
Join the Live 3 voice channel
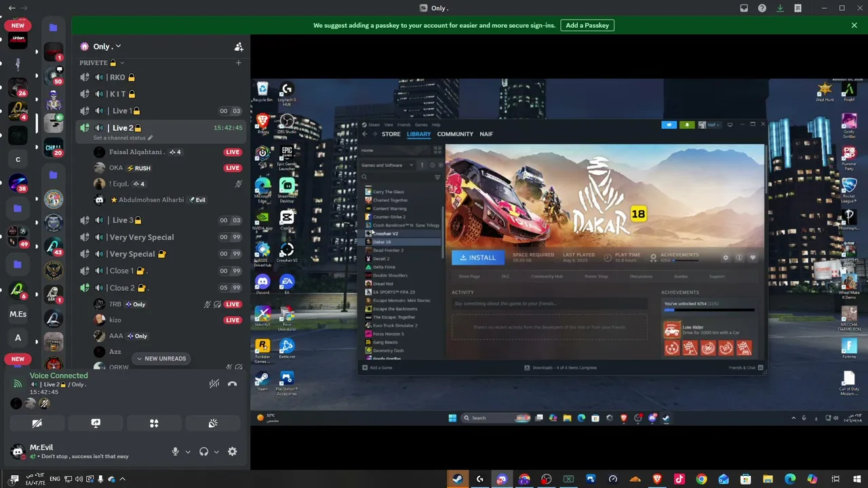tap(161, 220)
